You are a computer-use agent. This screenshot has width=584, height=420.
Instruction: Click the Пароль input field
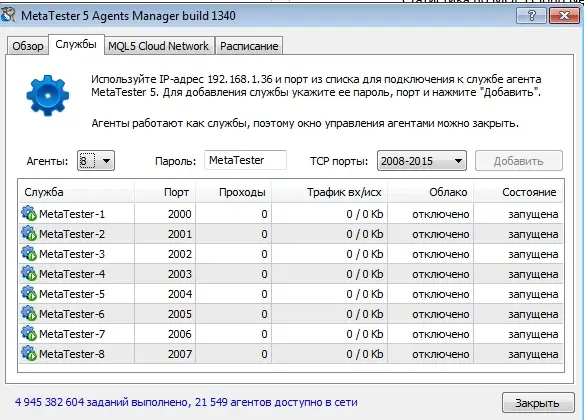coord(245,160)
